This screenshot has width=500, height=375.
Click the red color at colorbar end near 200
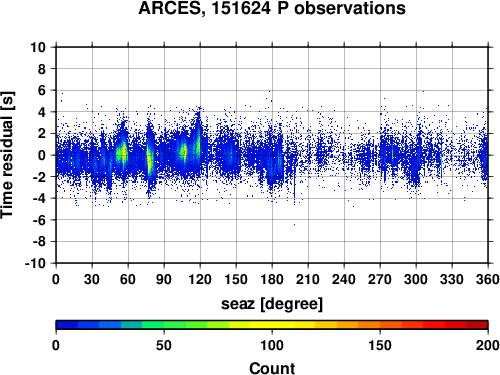pos(477,325)
